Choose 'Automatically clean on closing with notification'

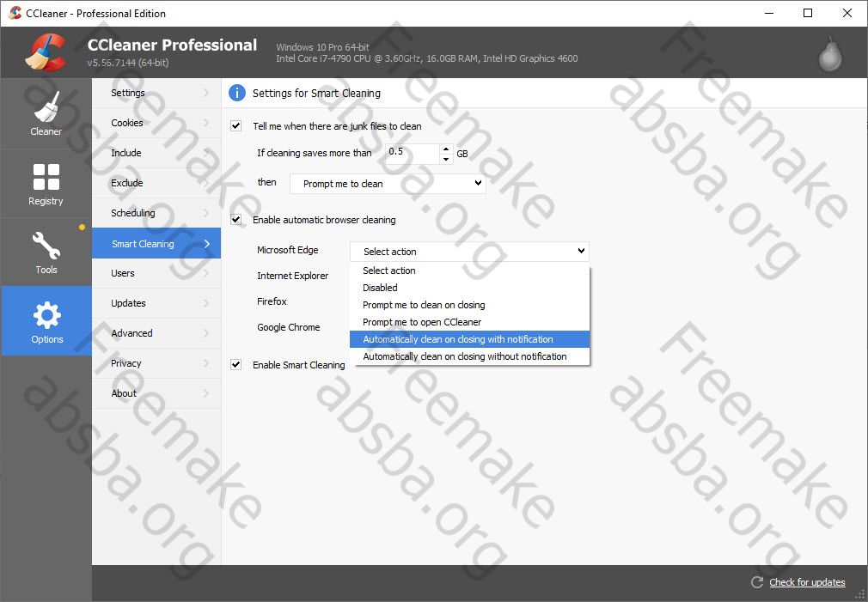pyautogui.click(x=469, y=339)
